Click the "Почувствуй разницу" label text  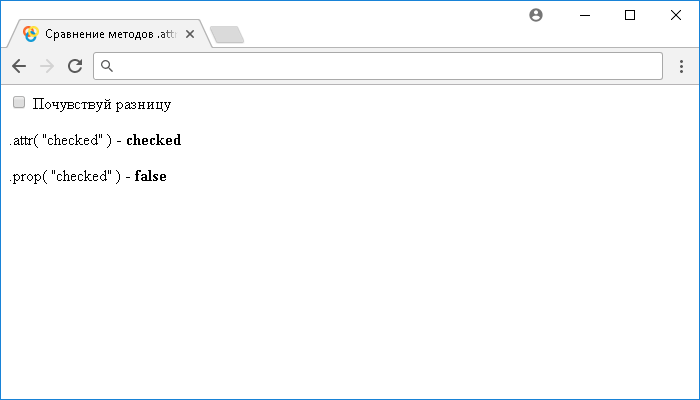tap(102, 104)
